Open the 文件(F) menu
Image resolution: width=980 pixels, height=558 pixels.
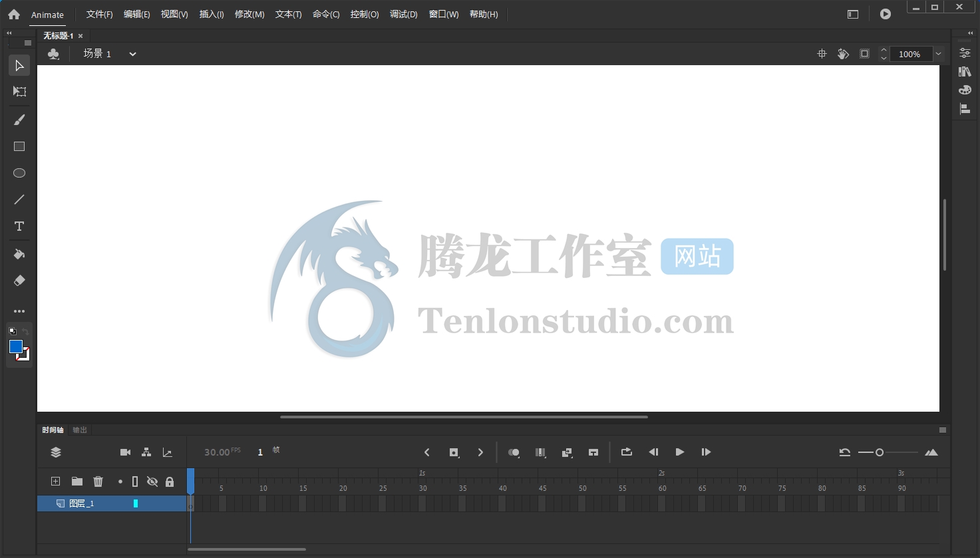pos(100,14)
